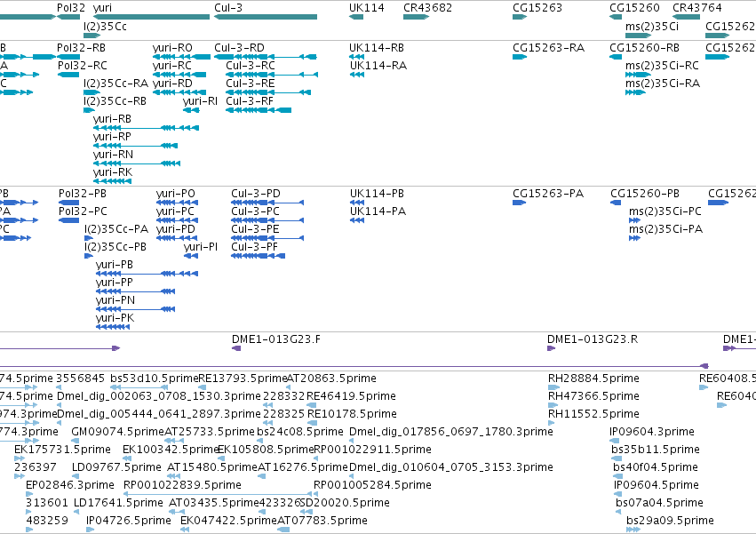Click transcript yuri-RP label
Image resolution: width=756 pixels, height=534 pixels.
(112, 137)
